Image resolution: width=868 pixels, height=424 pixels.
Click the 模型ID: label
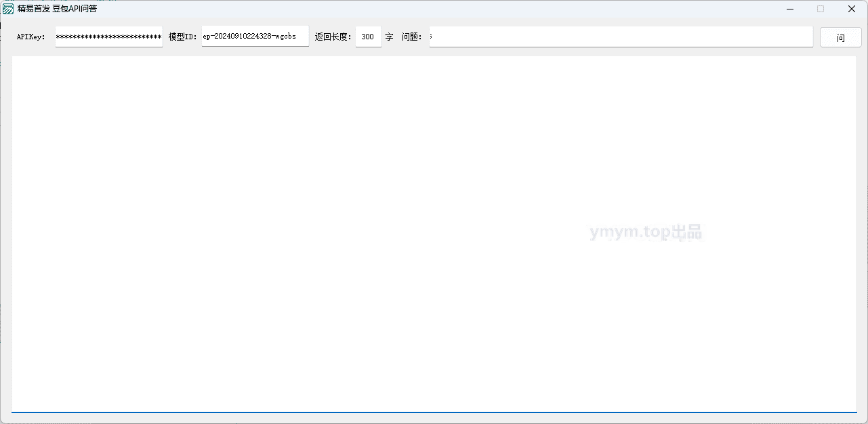click(x=183, y=37)
